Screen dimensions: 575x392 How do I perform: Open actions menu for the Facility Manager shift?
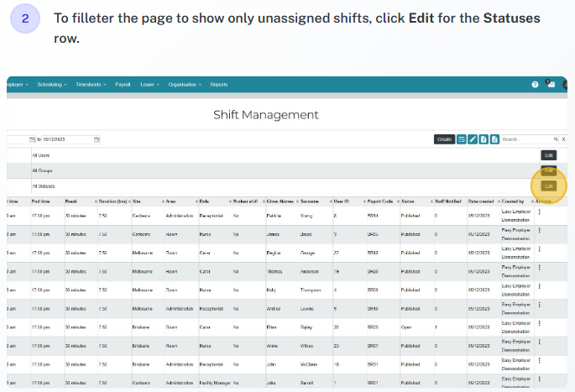pyautogui.click(x=540, y=379)
